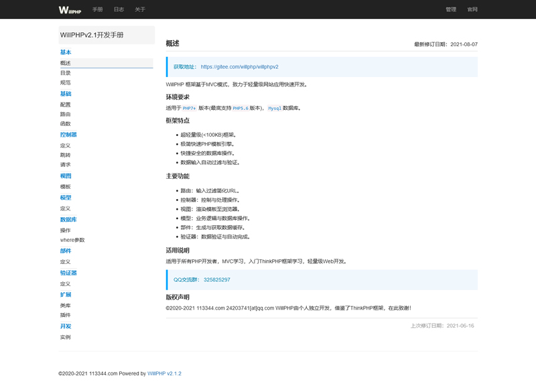Open the Gitee repository link for willphpv2
Image resolution: width=536 pixels, height=392 pixels.
click(x=239, y=66)
